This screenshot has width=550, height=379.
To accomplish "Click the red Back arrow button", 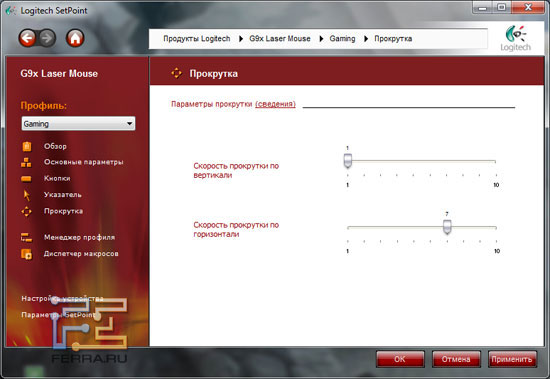I will (x=28, y=38).
